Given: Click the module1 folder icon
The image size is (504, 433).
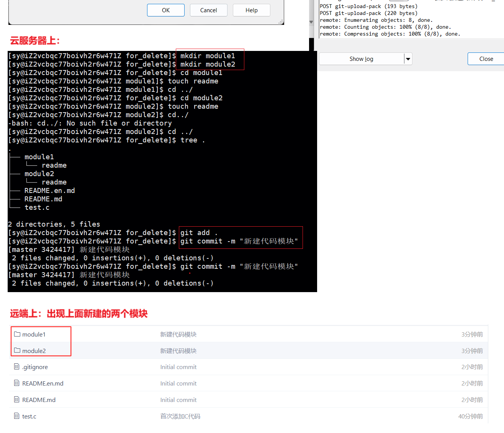Looking at the screenshot, I should [x=17, y=334].
